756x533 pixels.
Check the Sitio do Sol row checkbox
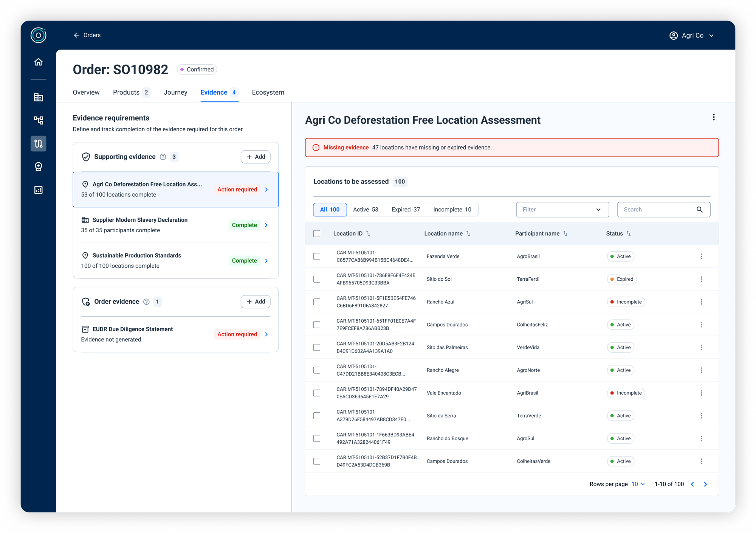(317, 279)
